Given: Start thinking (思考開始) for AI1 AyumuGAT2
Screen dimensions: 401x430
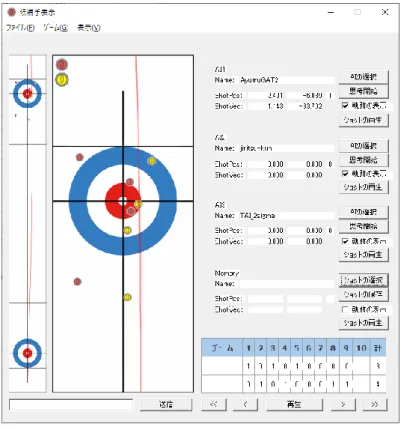Looking at the screenshot, I should [x=364, y=91].
